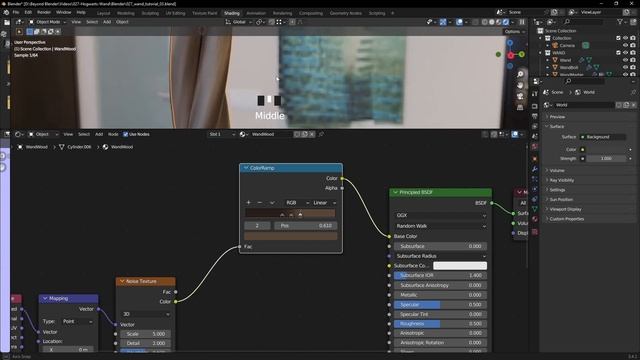Hide the Collection via eye icon
640x360 pixels.
click(x=625, y=38)
